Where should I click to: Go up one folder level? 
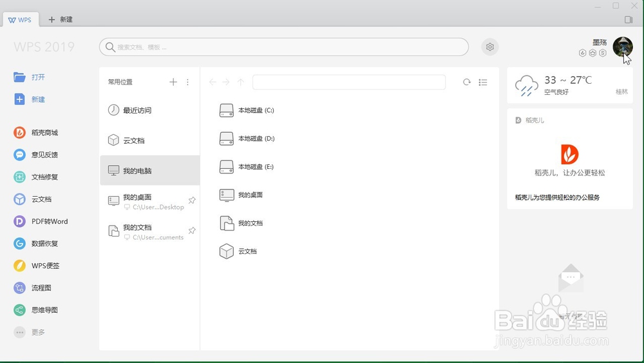pos(241,83)
